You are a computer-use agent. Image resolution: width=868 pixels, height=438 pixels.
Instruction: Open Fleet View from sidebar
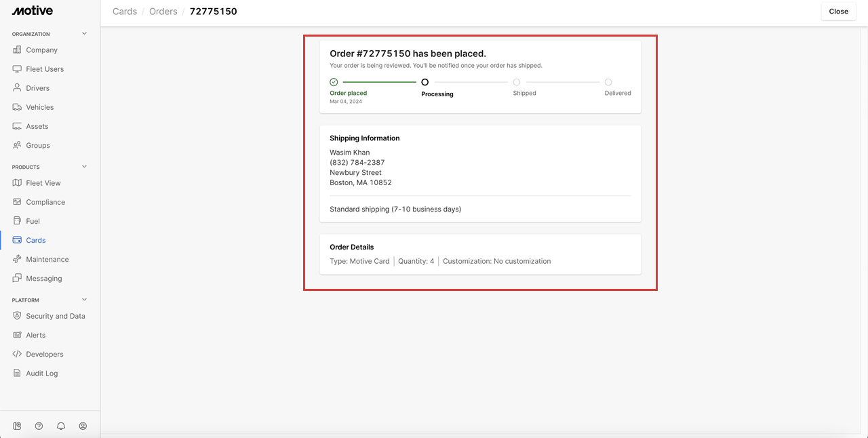point(43,183)
